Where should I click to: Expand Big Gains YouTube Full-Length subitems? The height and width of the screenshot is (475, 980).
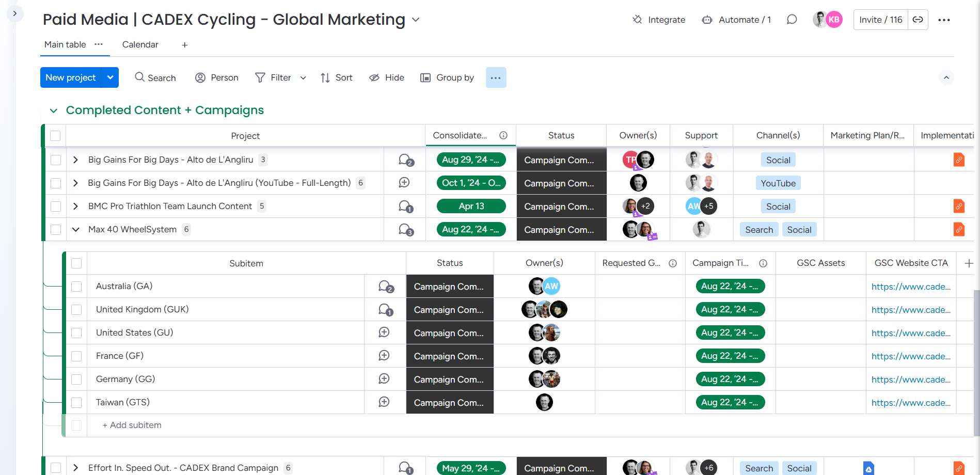point(75,183)
